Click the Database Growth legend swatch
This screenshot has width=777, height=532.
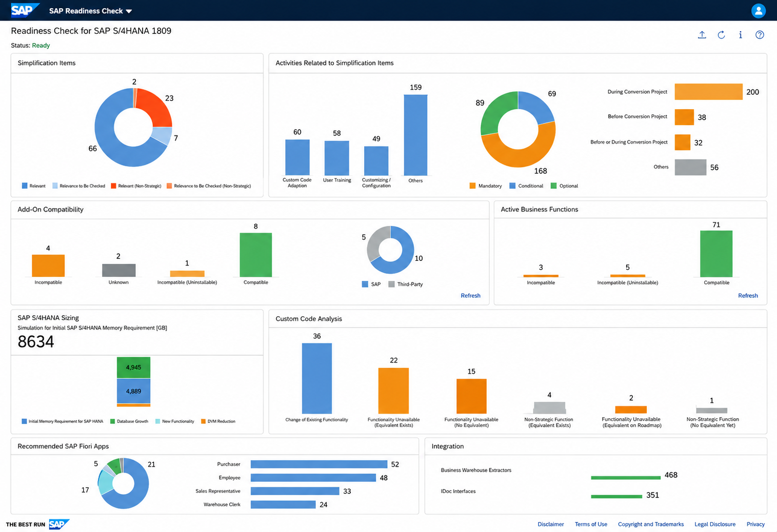coord(112,421)
